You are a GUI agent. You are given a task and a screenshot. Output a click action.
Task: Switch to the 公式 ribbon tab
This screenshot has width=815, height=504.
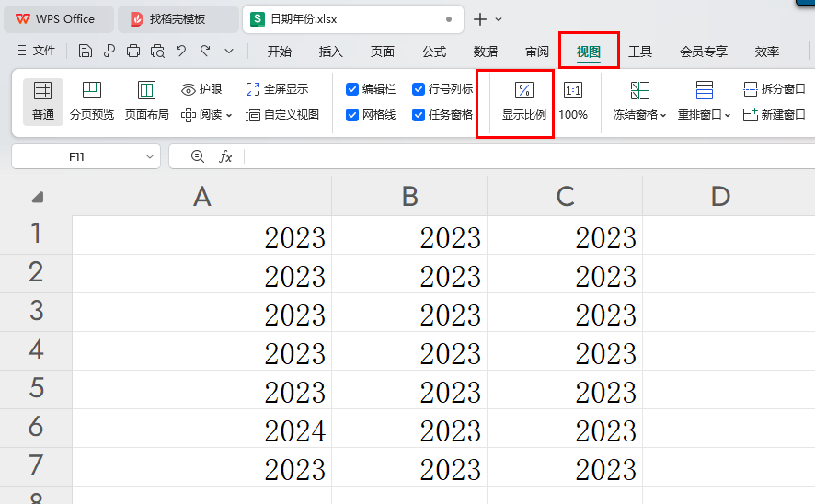434,52
